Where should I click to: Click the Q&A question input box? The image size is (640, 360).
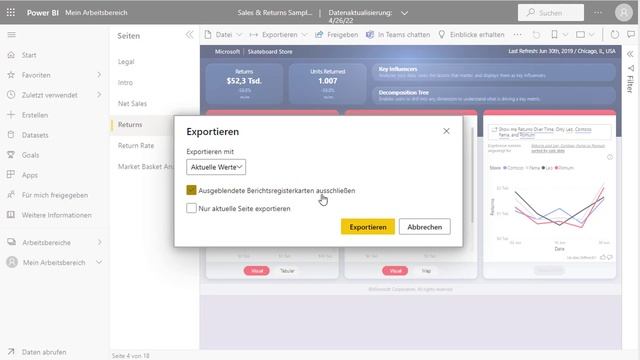click(549, 132)
